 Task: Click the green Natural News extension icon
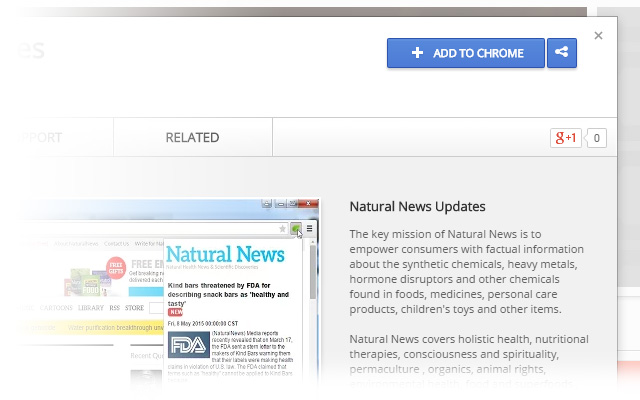coord(297,229)
